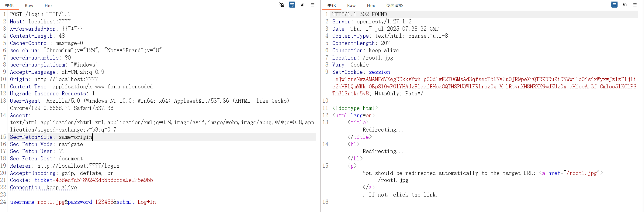Click the href="/root1.jpg" anchor attribute
The height and width of the screenshot is (212, 644).
click(574, 173)
